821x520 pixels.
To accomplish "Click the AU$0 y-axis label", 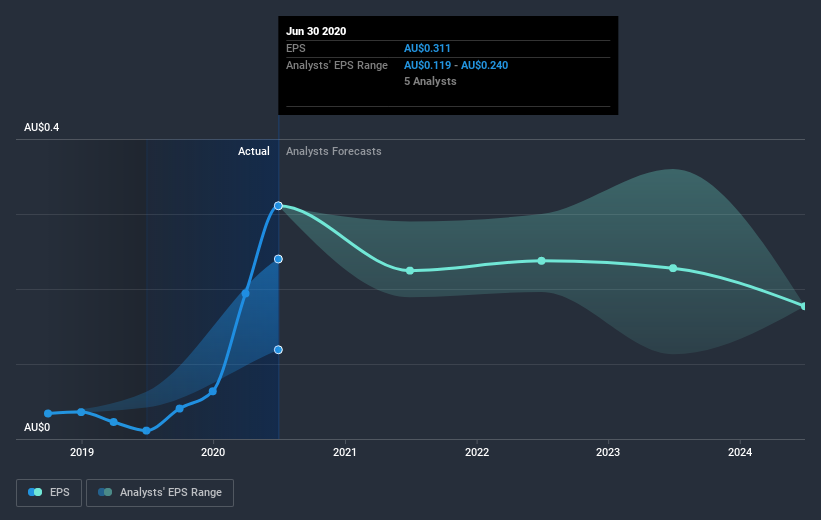I will point(37,428).
